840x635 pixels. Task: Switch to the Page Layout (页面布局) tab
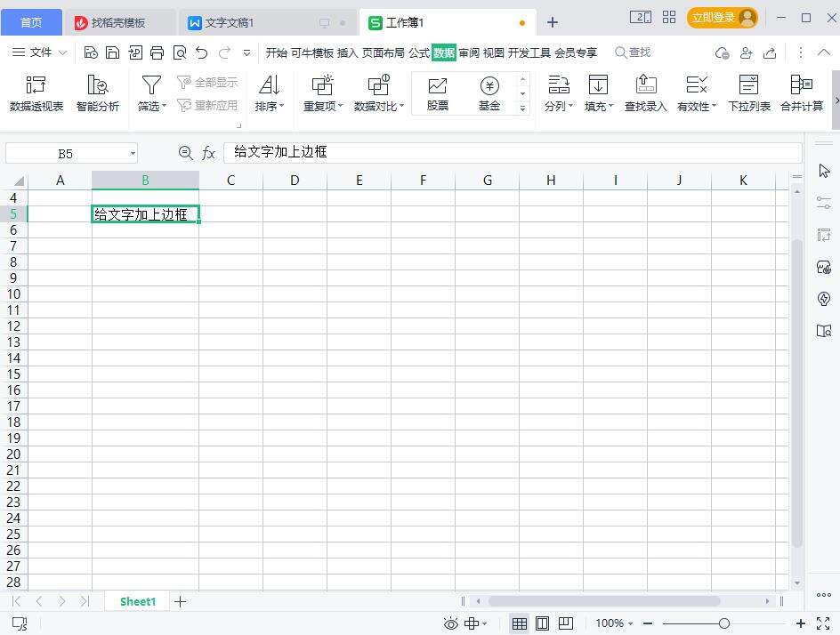[x=383, y=52]
